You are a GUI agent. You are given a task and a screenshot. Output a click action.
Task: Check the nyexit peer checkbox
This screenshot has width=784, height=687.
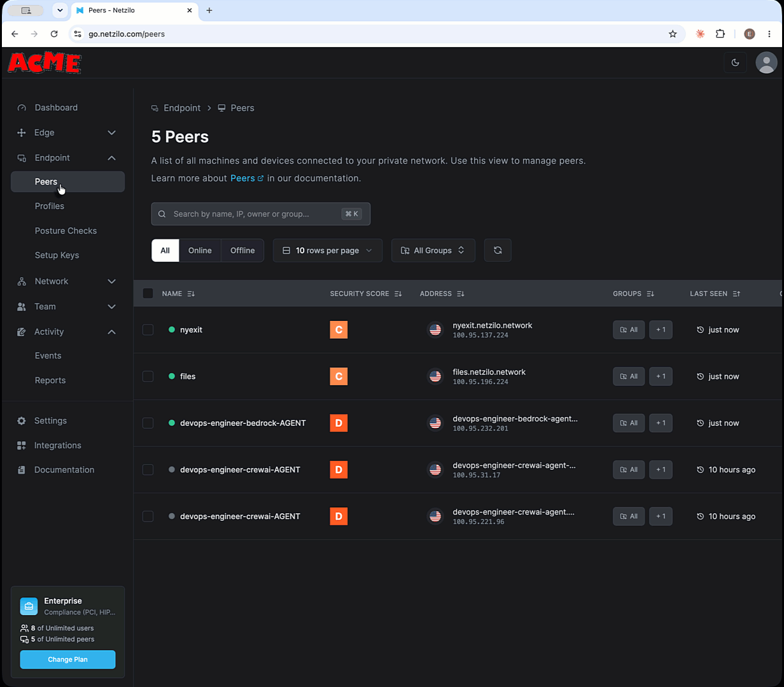coord(148,330)
